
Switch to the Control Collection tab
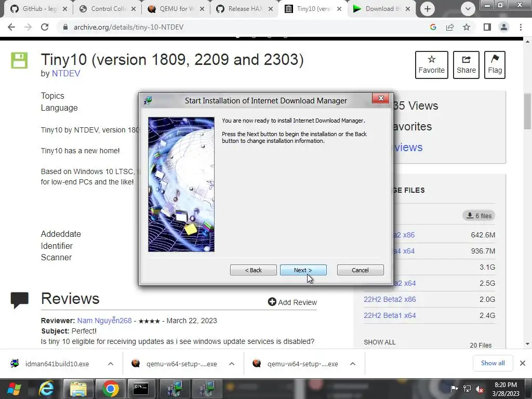point(107,9)
